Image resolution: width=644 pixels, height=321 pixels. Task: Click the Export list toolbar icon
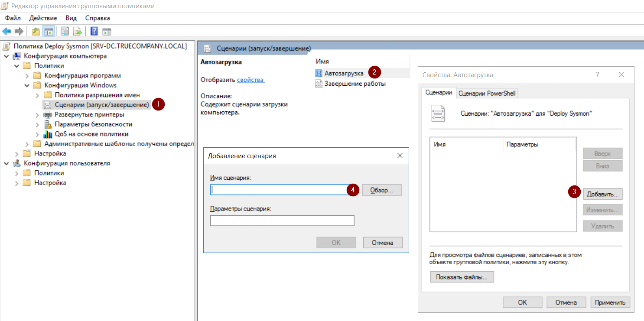pos(78,32)
